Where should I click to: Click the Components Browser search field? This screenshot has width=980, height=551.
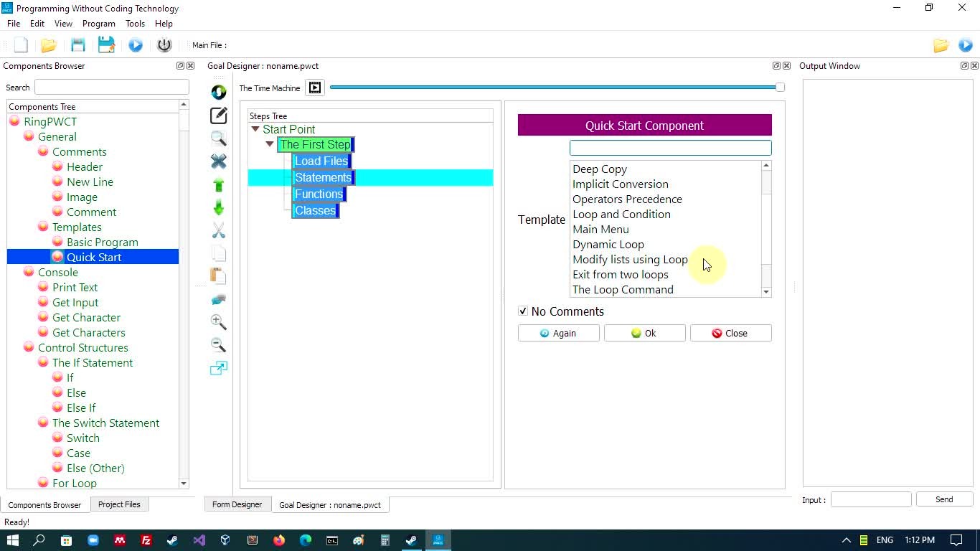[x=111, y=87]
